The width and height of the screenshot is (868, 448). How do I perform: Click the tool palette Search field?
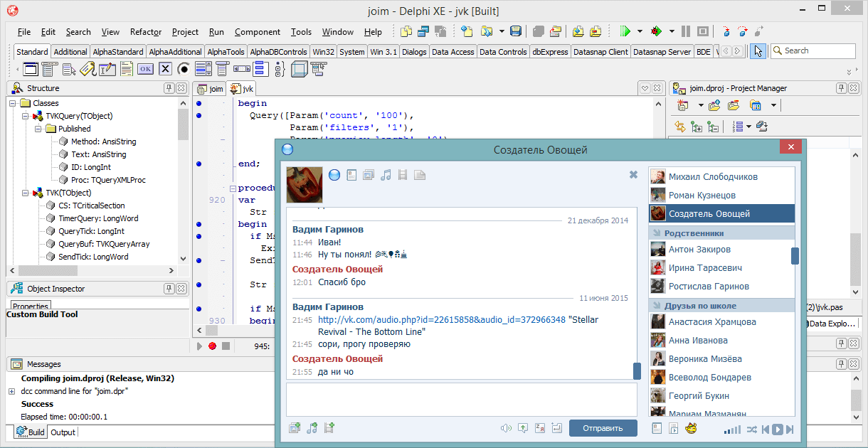coord(813,51)
